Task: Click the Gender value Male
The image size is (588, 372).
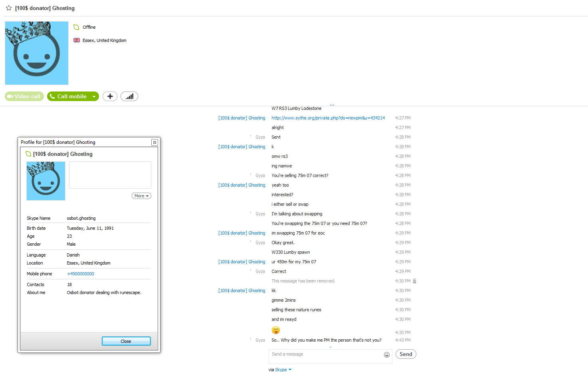Action: click(71, 244)
